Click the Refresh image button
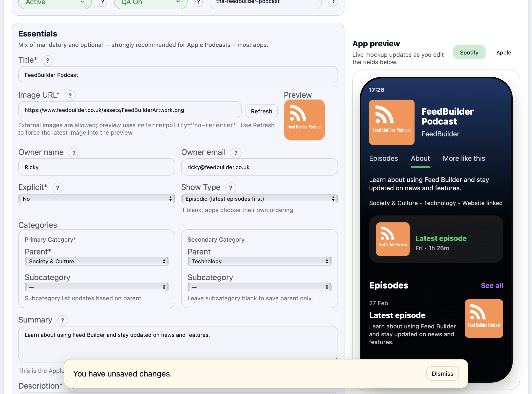The image size is (532, 394). 261,111
